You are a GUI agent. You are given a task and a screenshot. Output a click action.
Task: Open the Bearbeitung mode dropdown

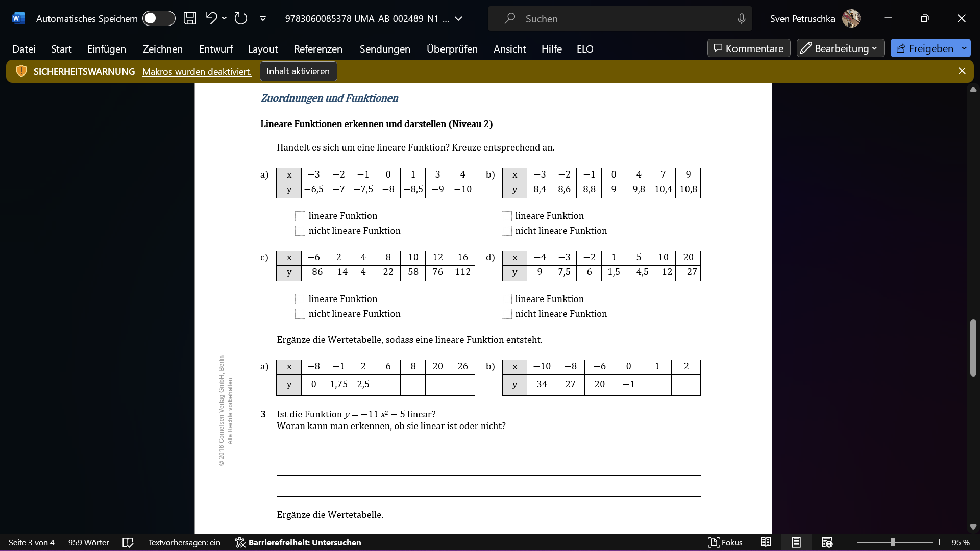(840, 48)
